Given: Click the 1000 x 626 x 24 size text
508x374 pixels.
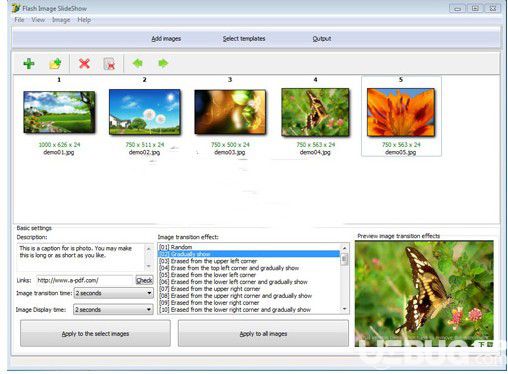Looking at the screenshot, I should 59,145.
